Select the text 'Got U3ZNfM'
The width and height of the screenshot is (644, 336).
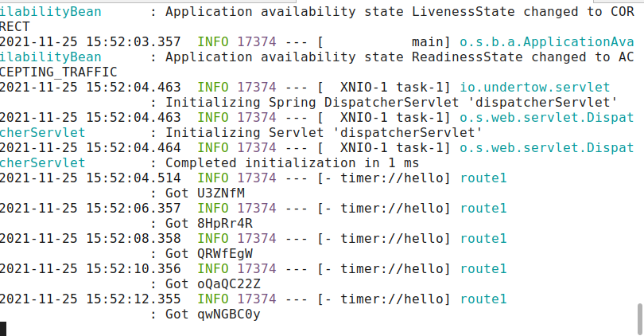205,193
